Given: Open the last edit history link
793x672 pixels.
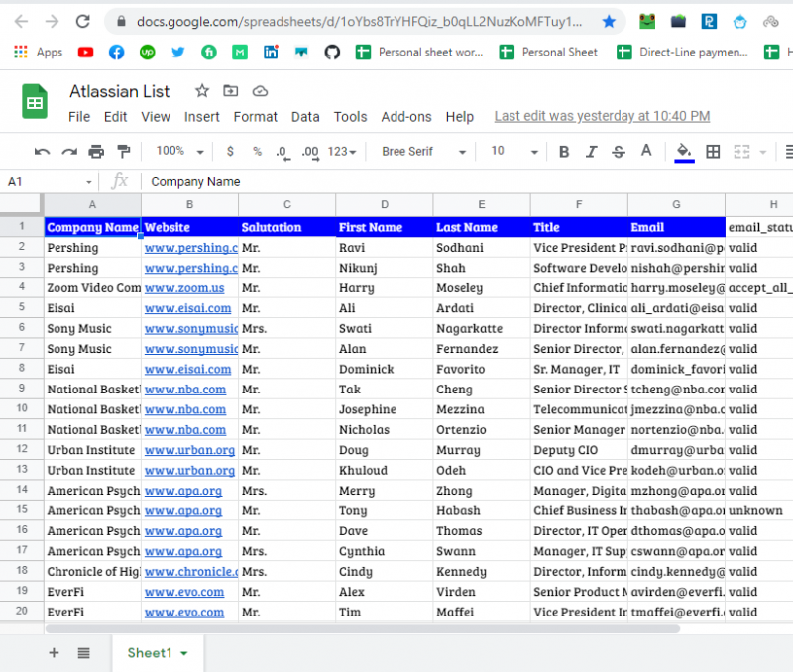Looking at the screenshot, I should pyautogui.click(x=602, y=116).
